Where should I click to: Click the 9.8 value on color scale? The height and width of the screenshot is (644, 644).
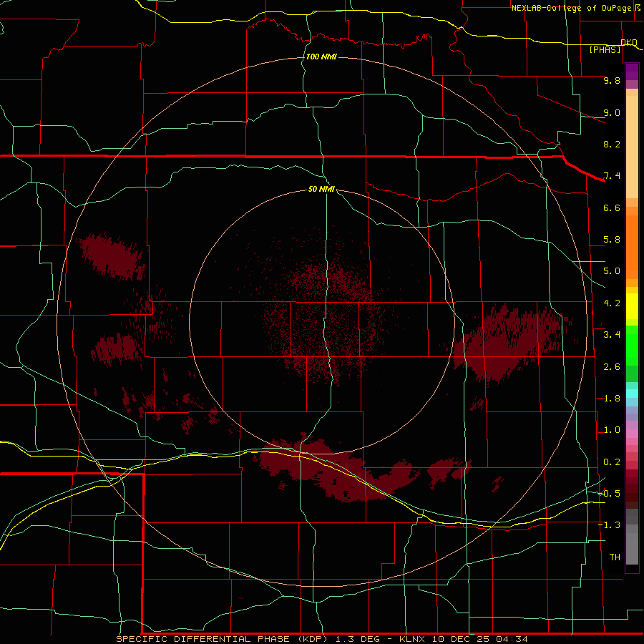click(x=612, y=80)
